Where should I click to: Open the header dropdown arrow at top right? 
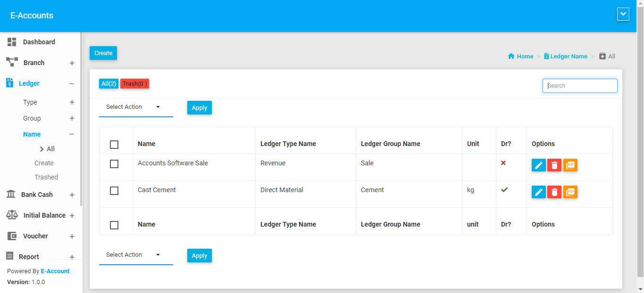[x=623, y=15]
